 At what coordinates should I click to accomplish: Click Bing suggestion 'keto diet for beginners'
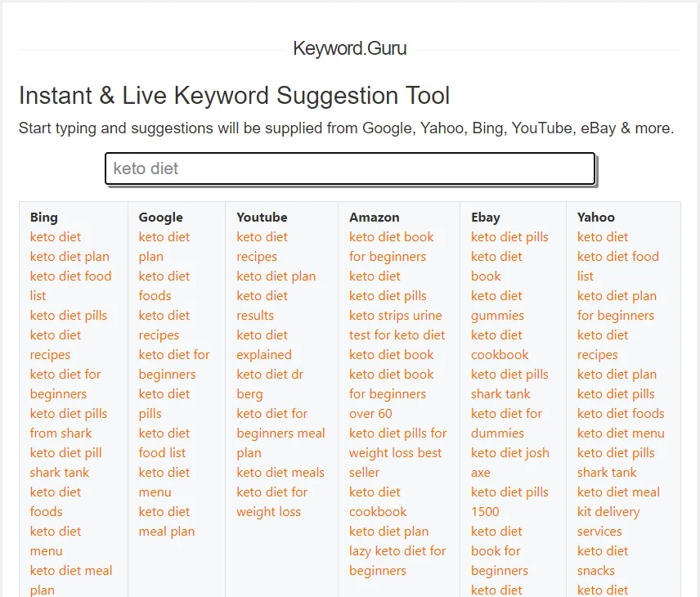[65, 384]
